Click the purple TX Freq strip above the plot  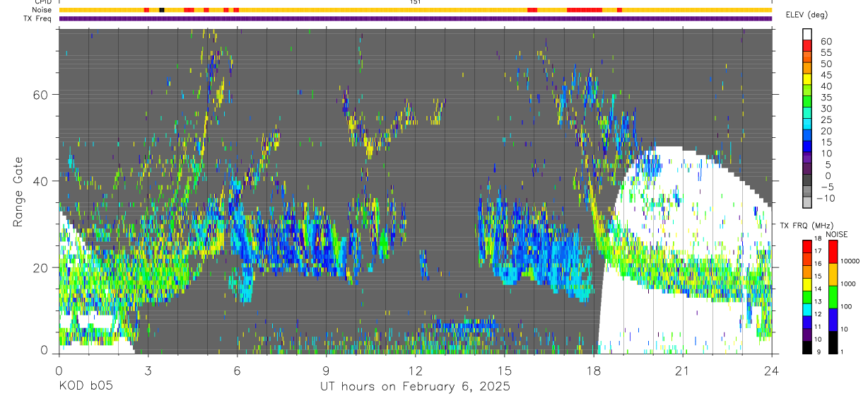[416, 18]
